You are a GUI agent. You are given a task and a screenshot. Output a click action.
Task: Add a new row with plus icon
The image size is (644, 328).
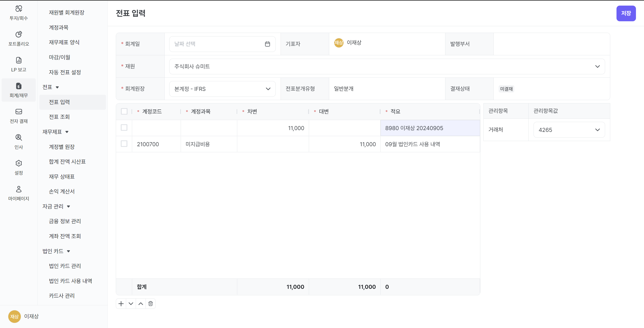coord(121,303)
